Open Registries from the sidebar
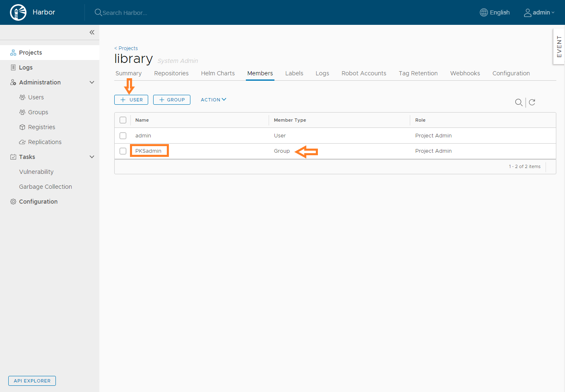The width and height of the screenshot is (565, 392). click(x=41, y=127)
